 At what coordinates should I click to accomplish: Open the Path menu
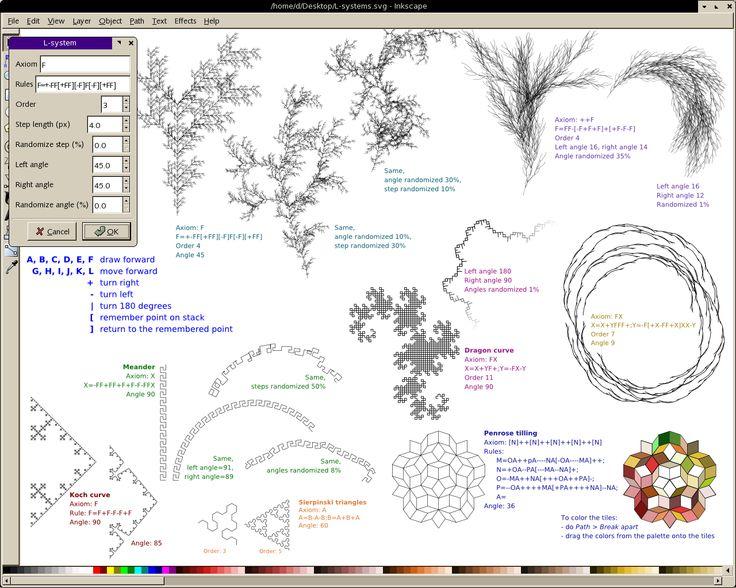coord(136,20)
